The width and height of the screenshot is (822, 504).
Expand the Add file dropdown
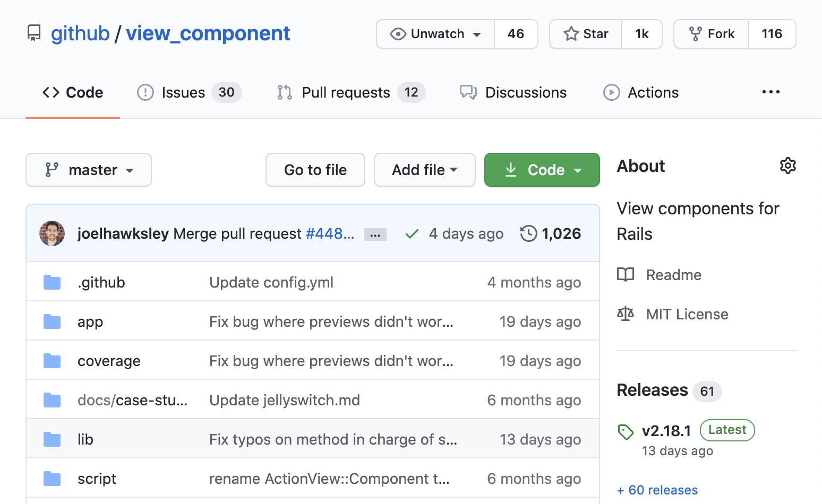click(424, 170)
